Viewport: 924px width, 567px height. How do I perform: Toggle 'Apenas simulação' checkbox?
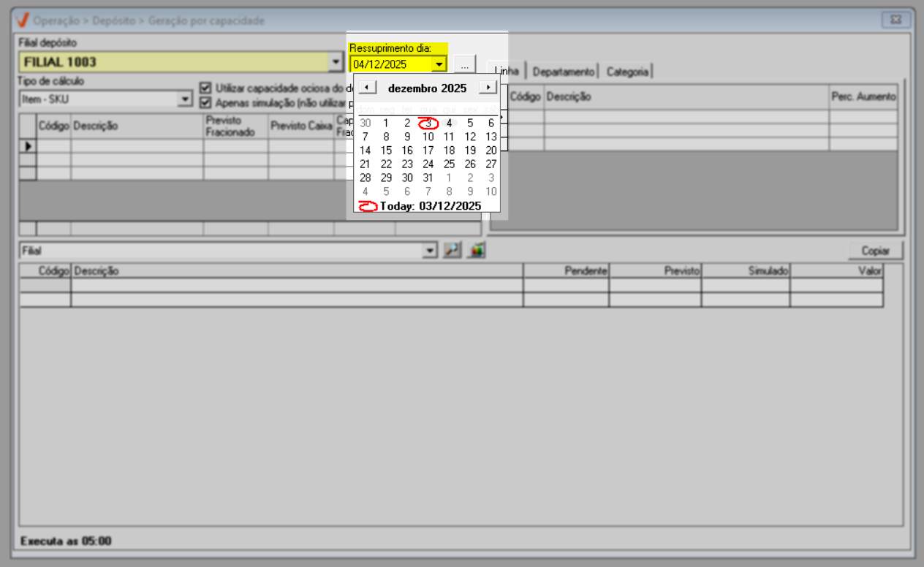tap(205, 102)
